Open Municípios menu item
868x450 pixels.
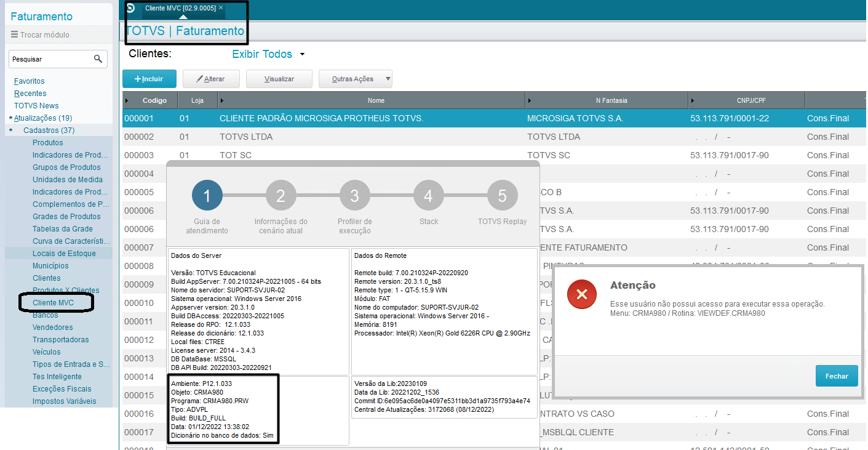coord(50,266)
